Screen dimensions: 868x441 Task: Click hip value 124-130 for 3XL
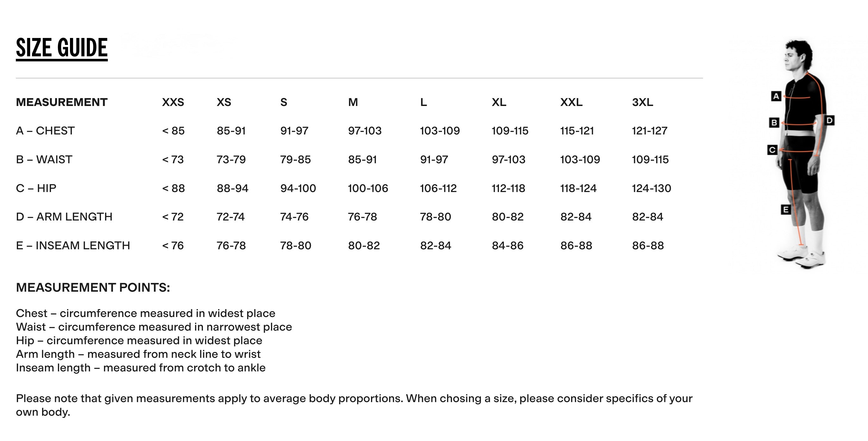pos(651,188)
